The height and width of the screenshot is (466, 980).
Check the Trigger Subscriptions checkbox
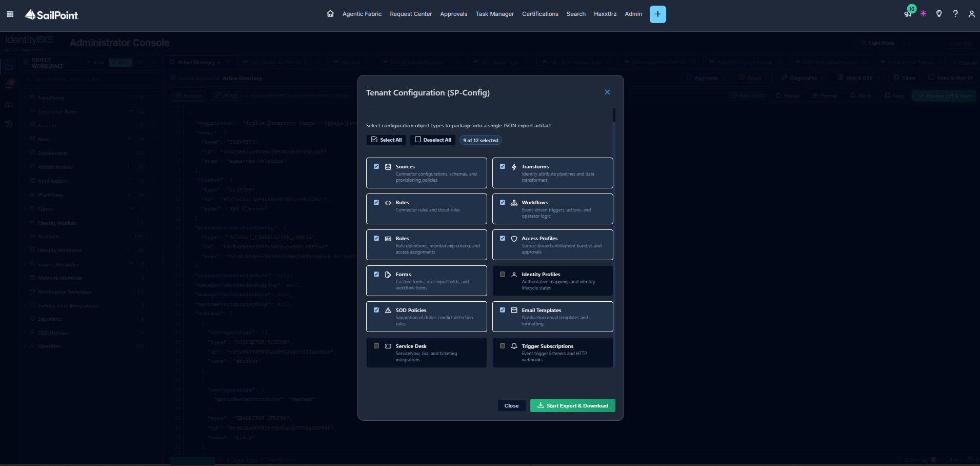503,346
